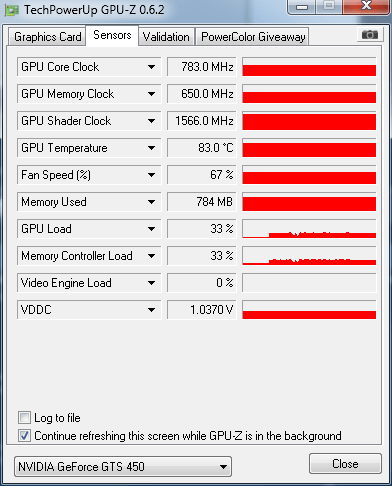Screen dimensions: 392x486
Task: Minimize the GPU-Z window
Action: [302, 7]
